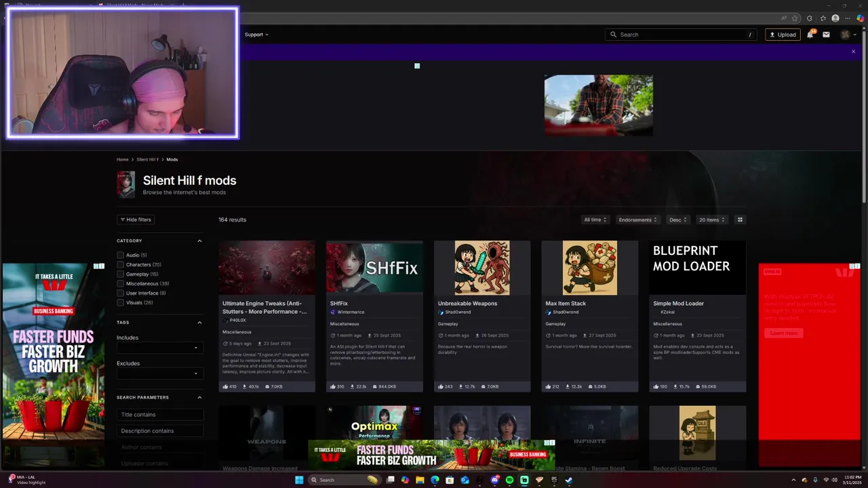This screenshot has width=868, height=488.
Task: Click the Title contains field
Action: point(160,415)
